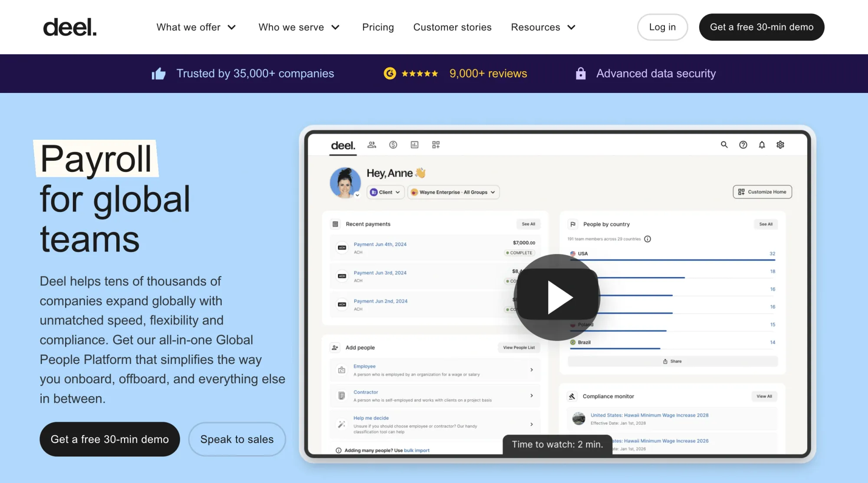Click the Customize Home button

tap(763, 192)
